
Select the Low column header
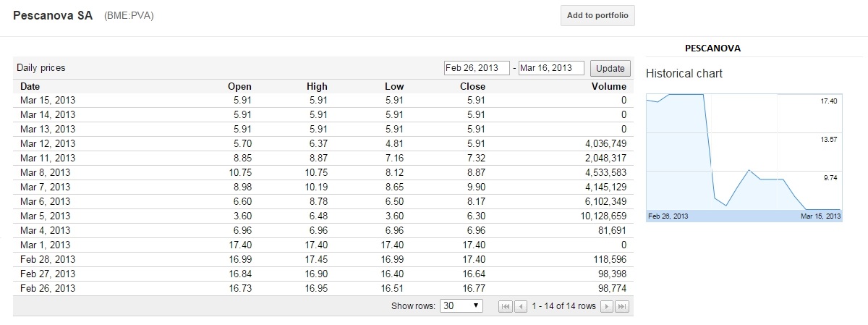[x=394, y=86]
